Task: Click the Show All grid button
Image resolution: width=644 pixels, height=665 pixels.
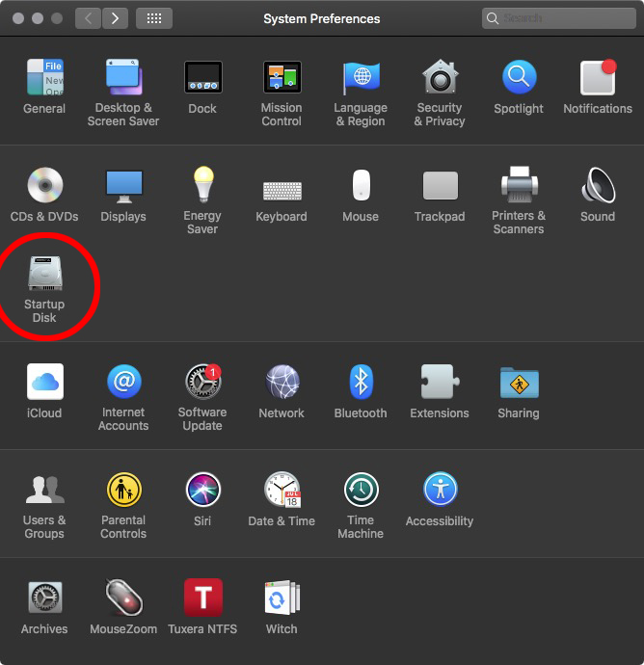Action: [x=154, y=18]
